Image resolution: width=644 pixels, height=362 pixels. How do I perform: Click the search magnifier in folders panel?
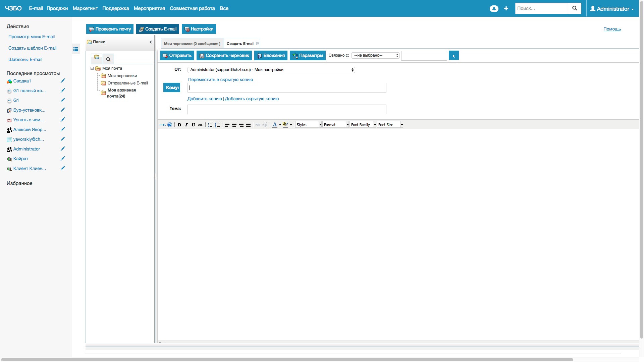click(x=108, y=59)
